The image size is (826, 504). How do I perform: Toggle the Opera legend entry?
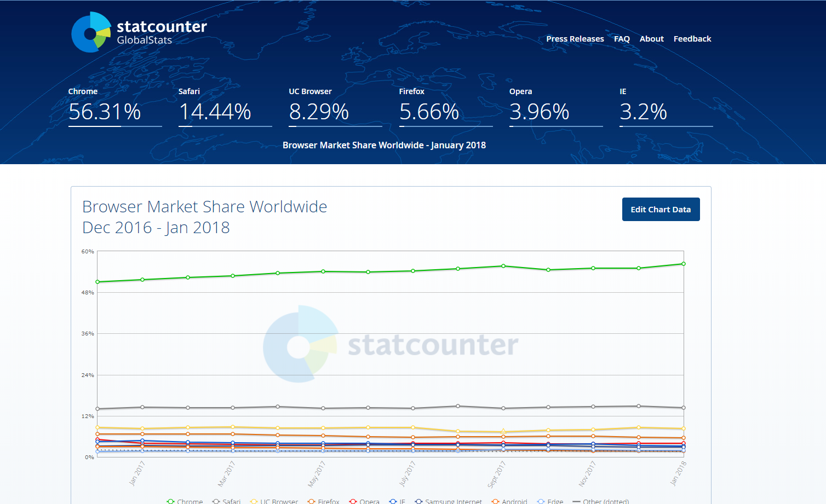[x=364, y=501]
